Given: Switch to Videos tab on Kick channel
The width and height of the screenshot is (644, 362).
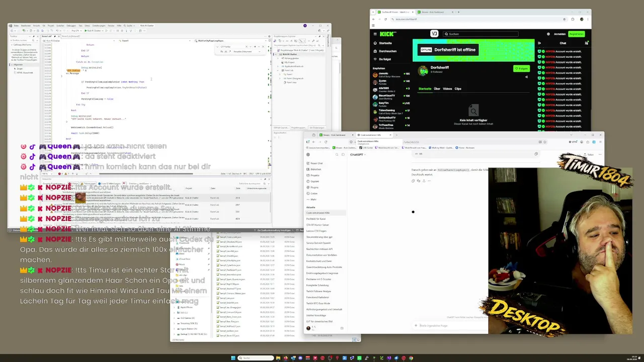Looking at the screenshot, I should pos(447,89).
